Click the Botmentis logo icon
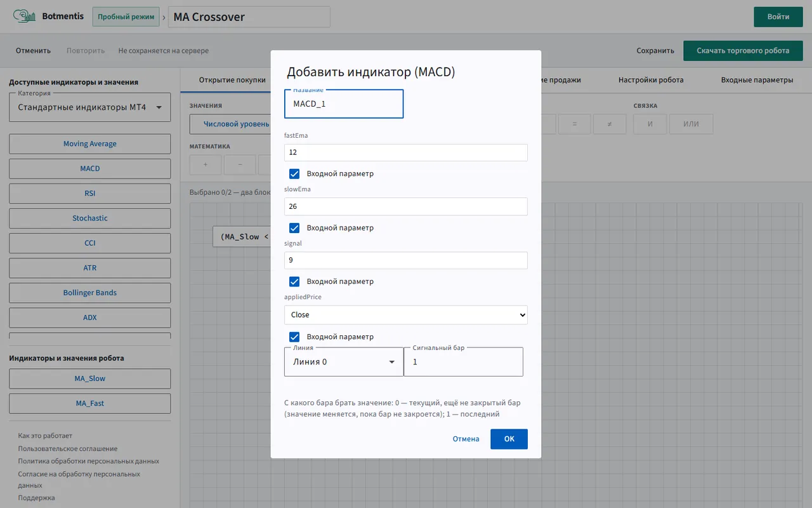 (x=24, y=17)
